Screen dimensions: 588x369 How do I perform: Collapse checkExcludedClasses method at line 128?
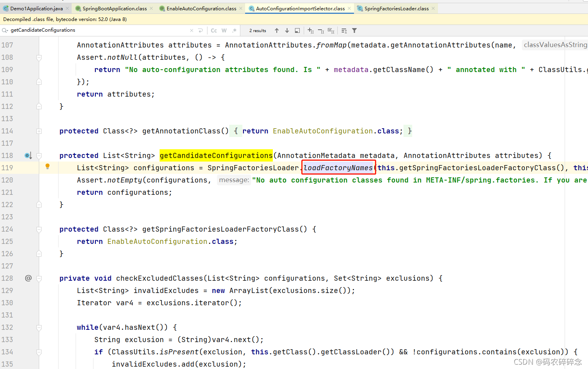pos(39,279)
